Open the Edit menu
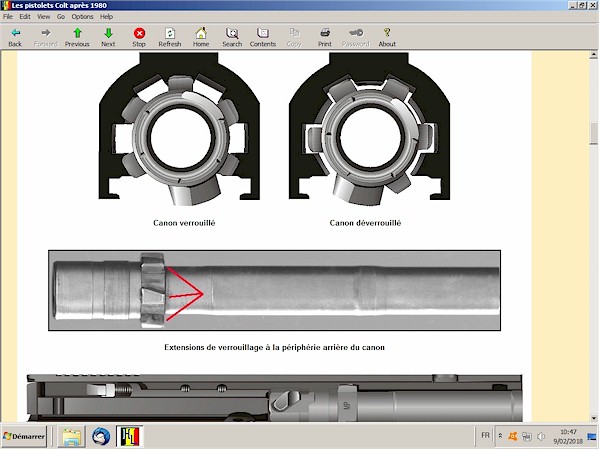Viewport: 600px width, 450px height. [x=25, y=17]
